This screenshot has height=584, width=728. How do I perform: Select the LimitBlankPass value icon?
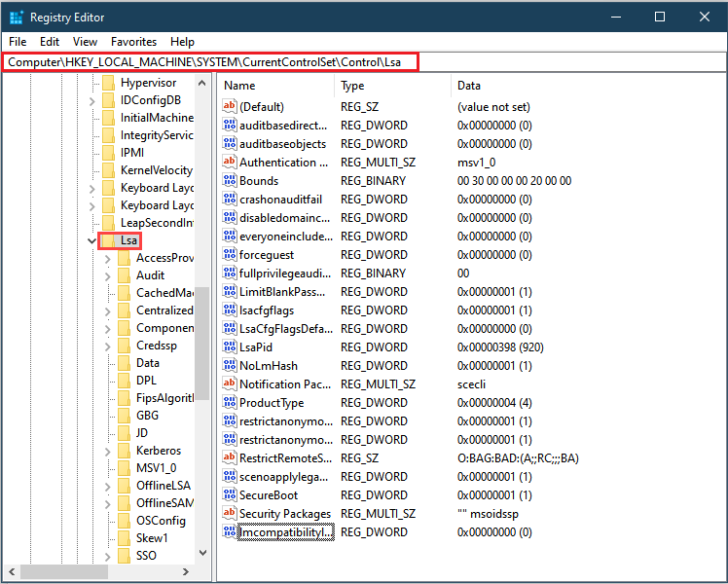click(230, 292)
